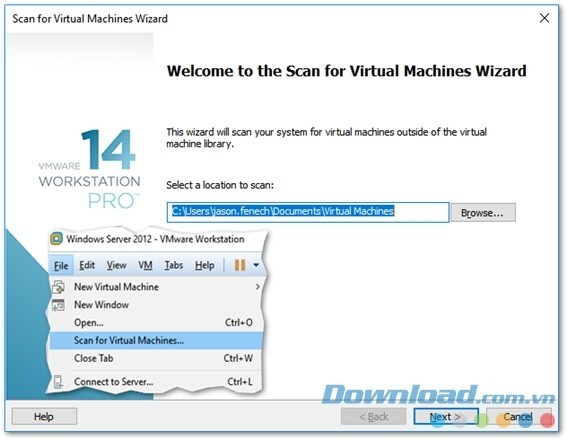Image resolution: width=567 pixels, height=440 pixels.
Task: Open the Help menu in VMware Workstation
Action: [x=205, y=265]
